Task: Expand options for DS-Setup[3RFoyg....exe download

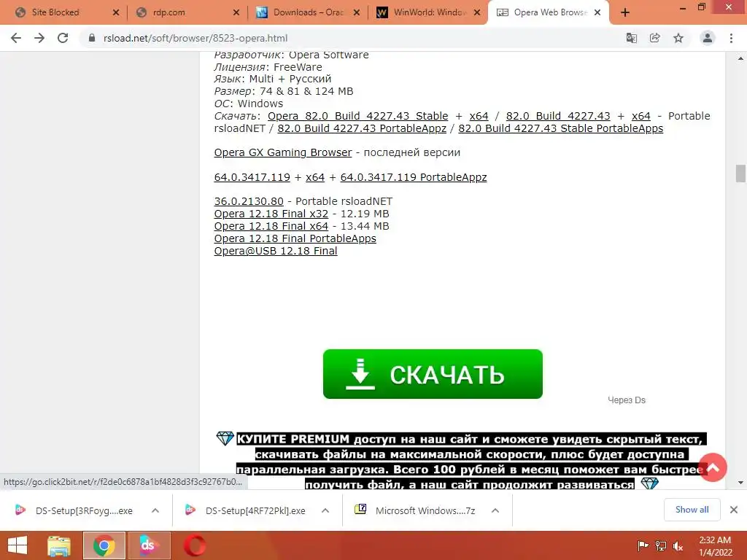Action: (155, 511)
